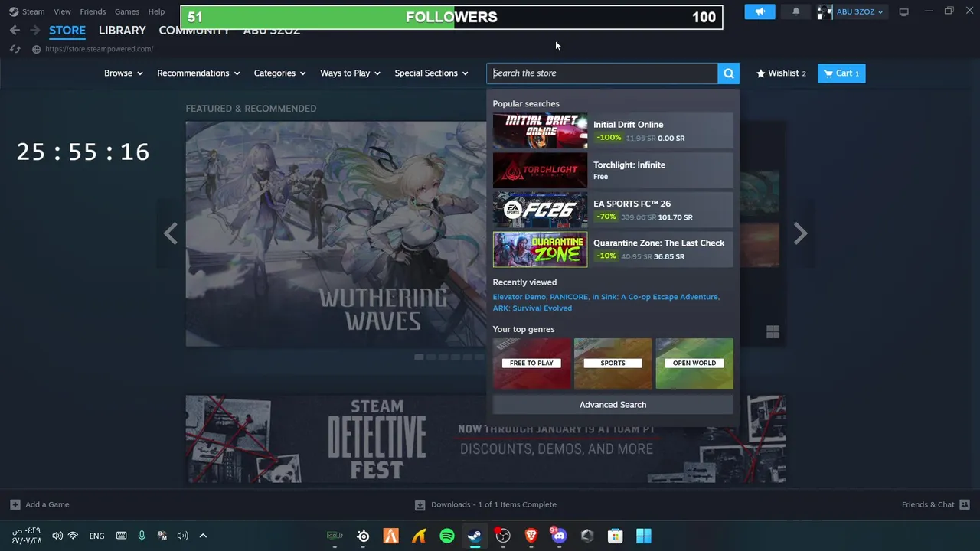Open the Windows Start button
This screenshot has height=551, width=980.
[x=644, y=536]
